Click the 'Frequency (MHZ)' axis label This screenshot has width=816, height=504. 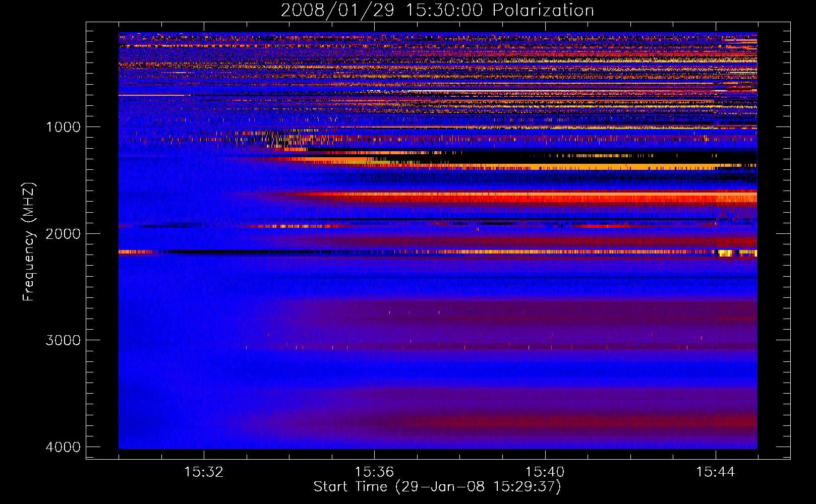coord(29,242)
